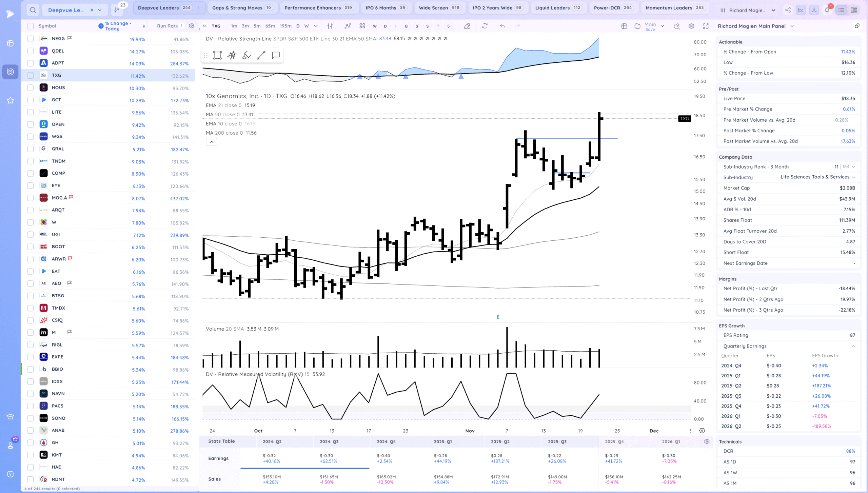Click the fullscreen chart icon
868x493 pixels.
[706, 26]
